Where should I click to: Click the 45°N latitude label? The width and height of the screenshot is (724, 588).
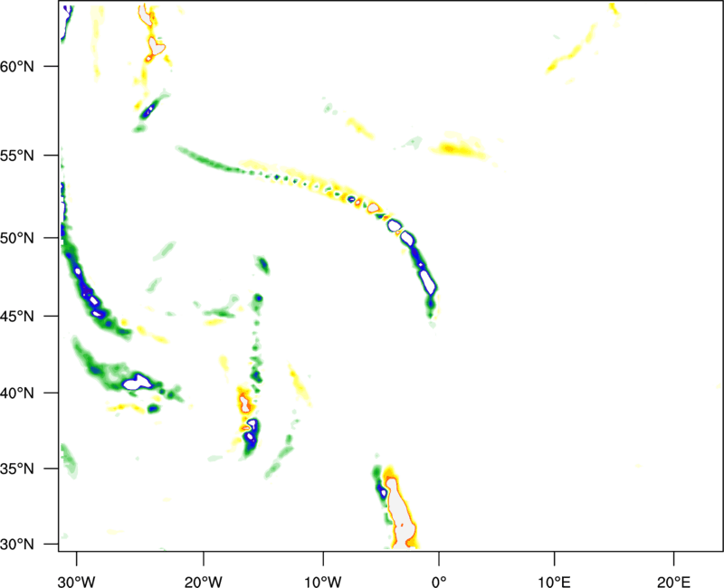tap(17, 317)
